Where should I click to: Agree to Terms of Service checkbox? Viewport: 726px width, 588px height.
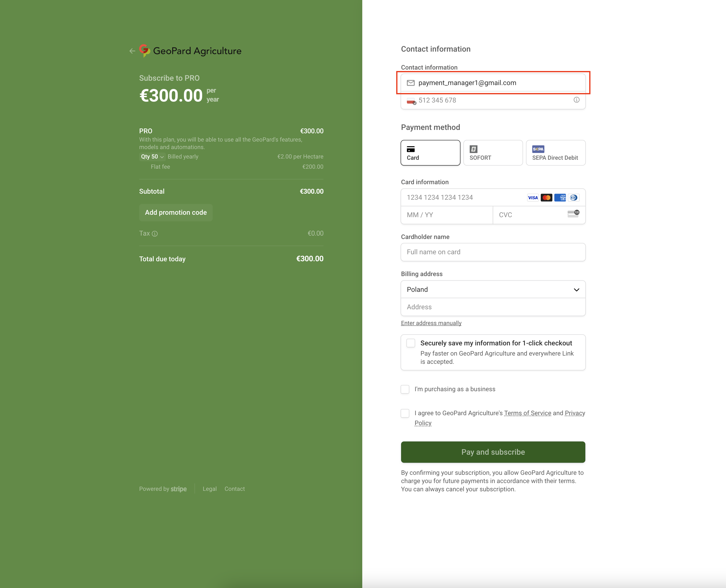point(405,413)
